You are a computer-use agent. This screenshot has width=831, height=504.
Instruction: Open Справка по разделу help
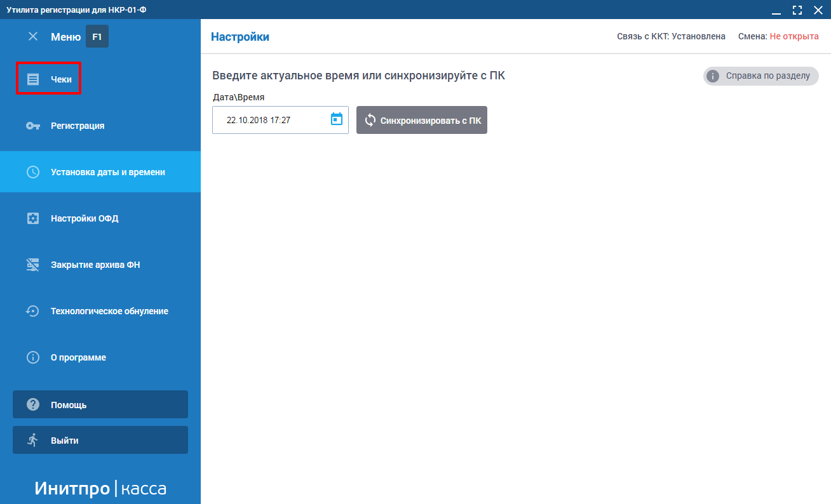pos(761,76)
